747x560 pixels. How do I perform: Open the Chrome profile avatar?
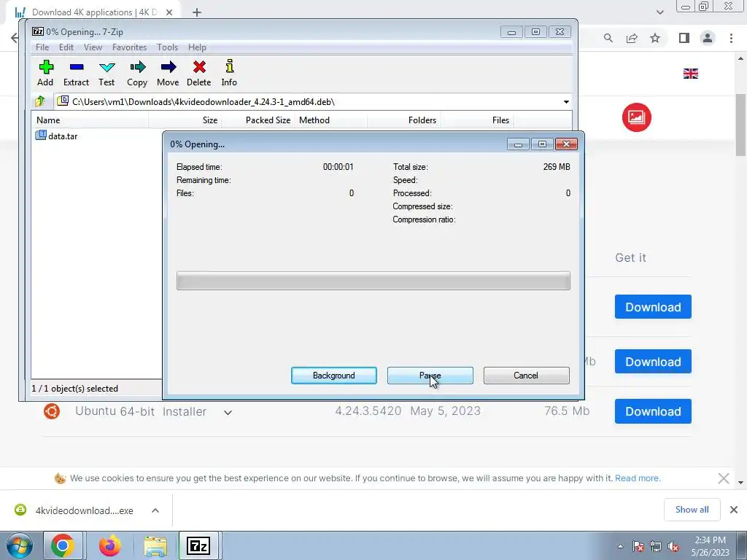(x=708, y=38)
